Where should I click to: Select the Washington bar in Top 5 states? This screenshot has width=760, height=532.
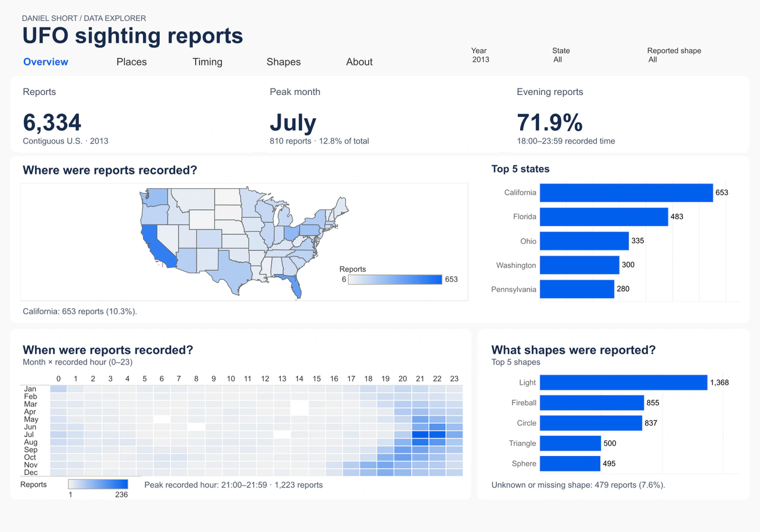[579, 265]
